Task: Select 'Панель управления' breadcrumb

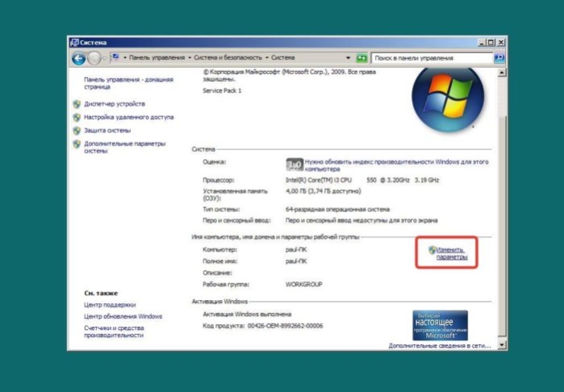Action: click(x=157, y=57)
